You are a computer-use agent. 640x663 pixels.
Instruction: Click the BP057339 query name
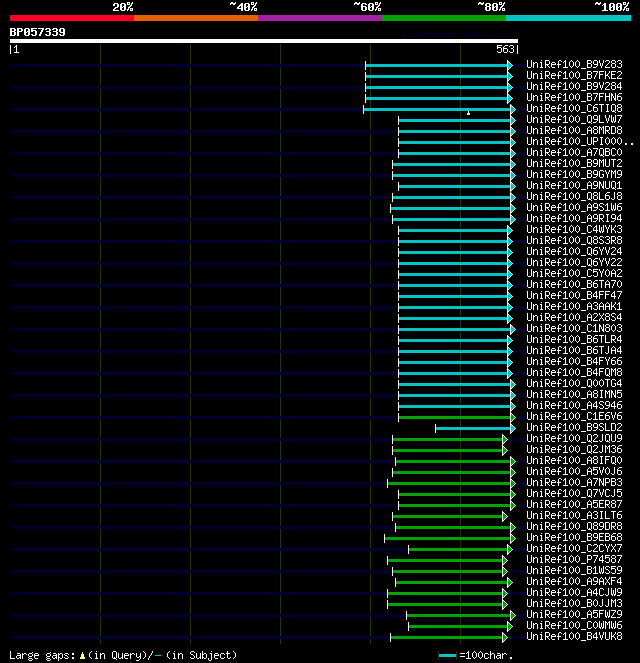(37, 32)
